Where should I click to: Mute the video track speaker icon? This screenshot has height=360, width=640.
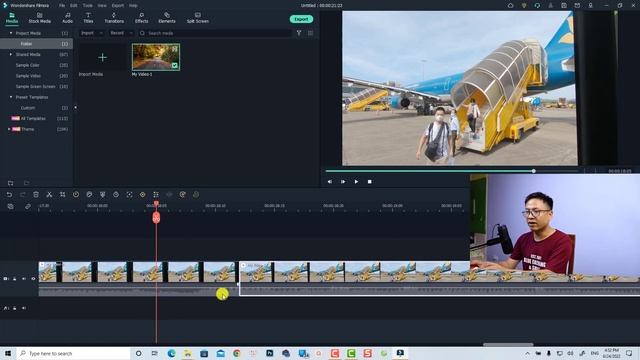click(24, 279)
